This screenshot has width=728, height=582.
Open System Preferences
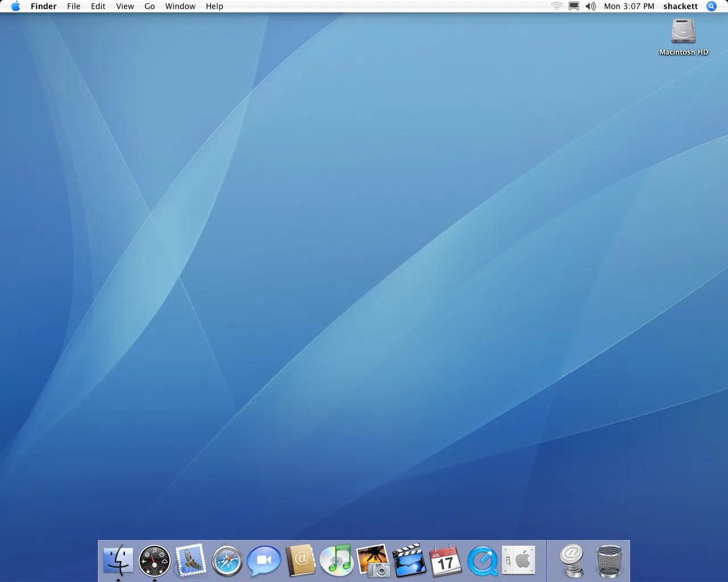click(519, 560)
